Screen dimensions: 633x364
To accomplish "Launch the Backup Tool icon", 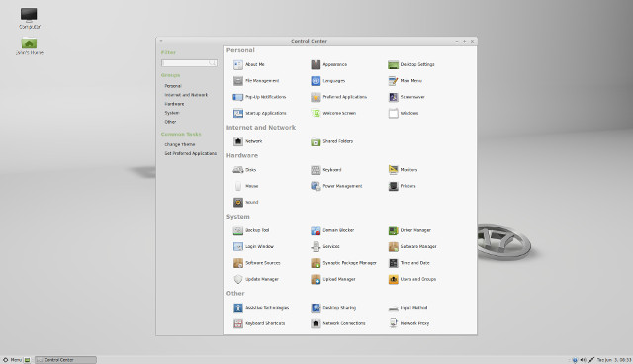I will [238, 230].
